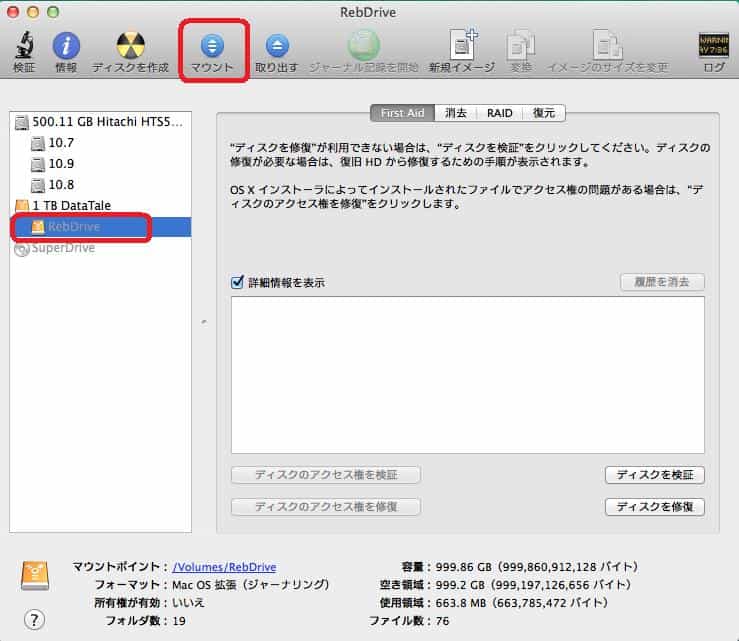Select the 1 TB DataTale disk
739x641 pixels.
(100, 205)
